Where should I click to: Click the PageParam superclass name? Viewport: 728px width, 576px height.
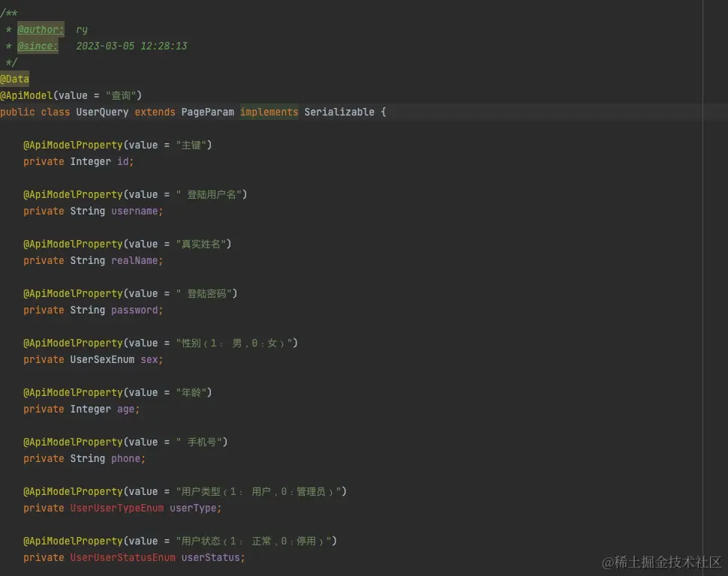[208, 112]
